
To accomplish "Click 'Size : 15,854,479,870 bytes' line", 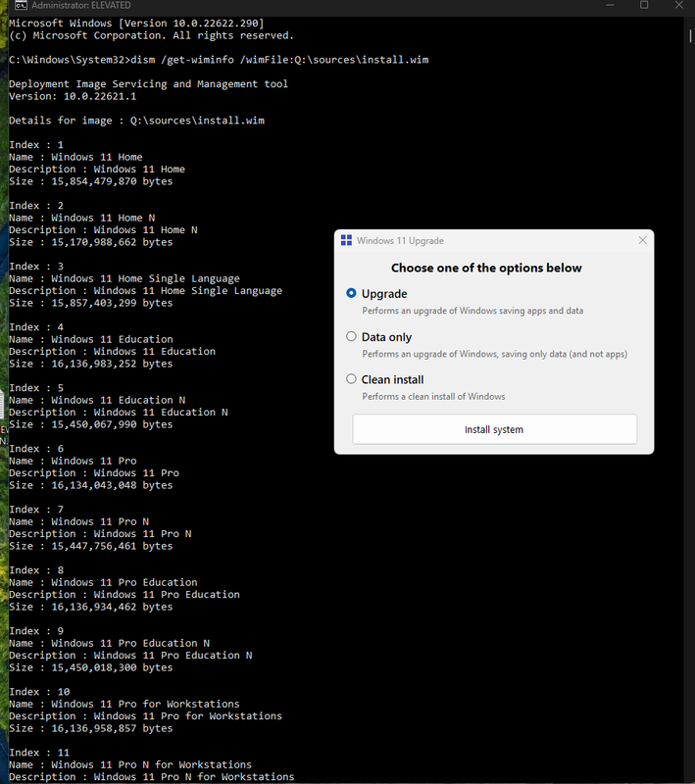I will (x=90, y=181).
